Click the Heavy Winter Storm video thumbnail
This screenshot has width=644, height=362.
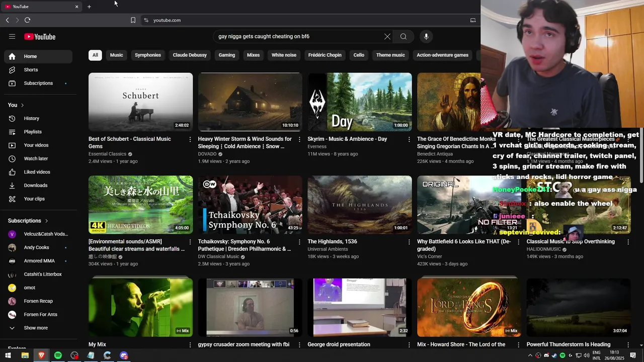(250, 102)
